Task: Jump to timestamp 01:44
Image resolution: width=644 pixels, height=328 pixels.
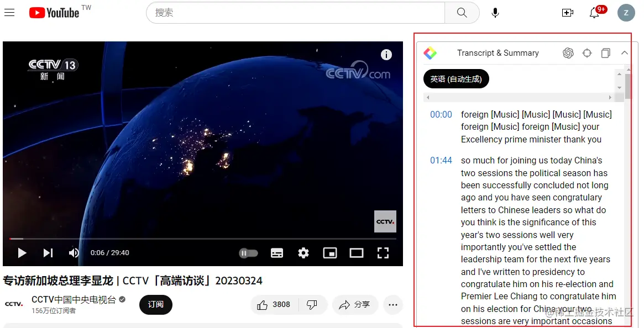Action: pyautogui.click(x=441, y=161)
